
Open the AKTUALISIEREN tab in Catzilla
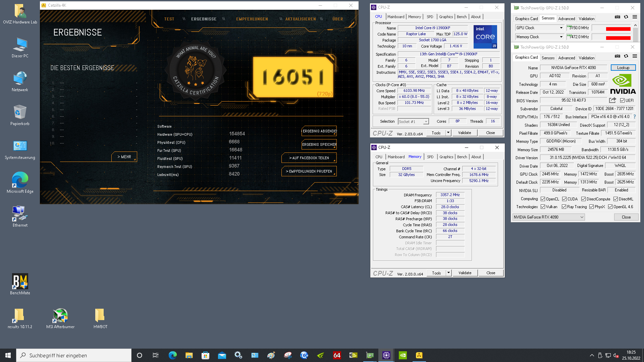[301, 19]
